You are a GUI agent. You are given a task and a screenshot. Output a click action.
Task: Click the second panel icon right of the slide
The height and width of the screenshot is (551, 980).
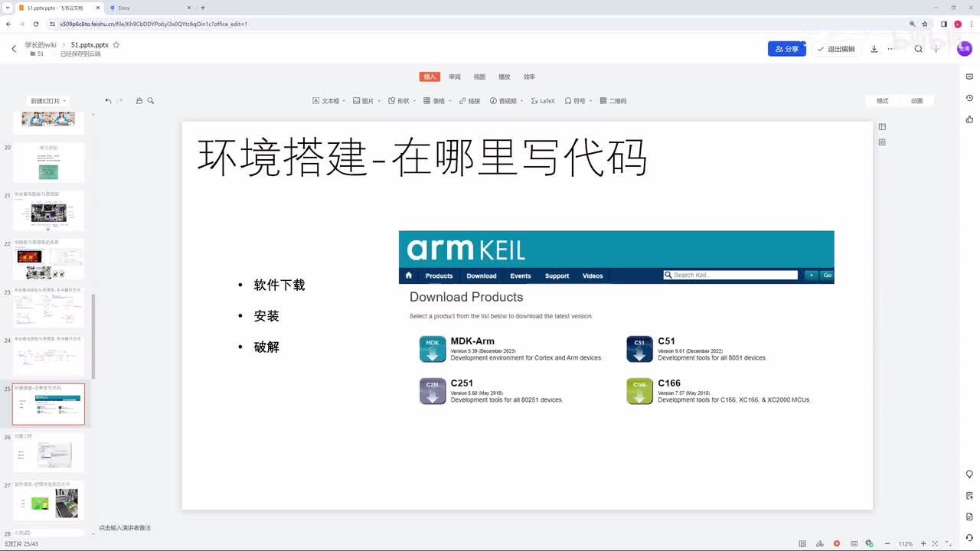pos(882,142)
